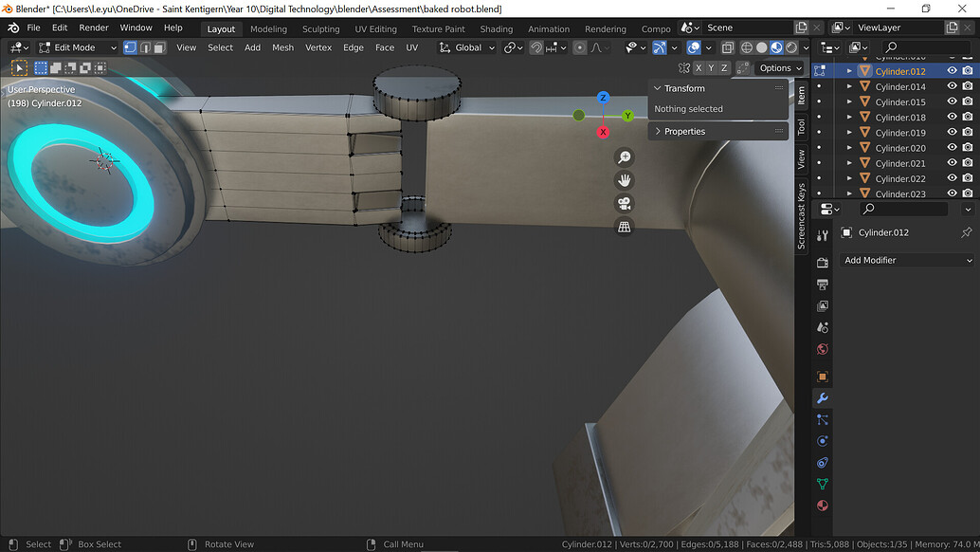Open the Mesh menu
This screenshot has height=552, width=980.
[282, 47]
